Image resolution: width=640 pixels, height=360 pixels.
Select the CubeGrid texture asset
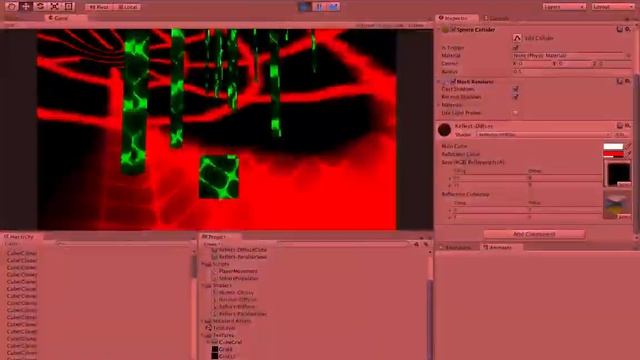[x=227, y=342]
